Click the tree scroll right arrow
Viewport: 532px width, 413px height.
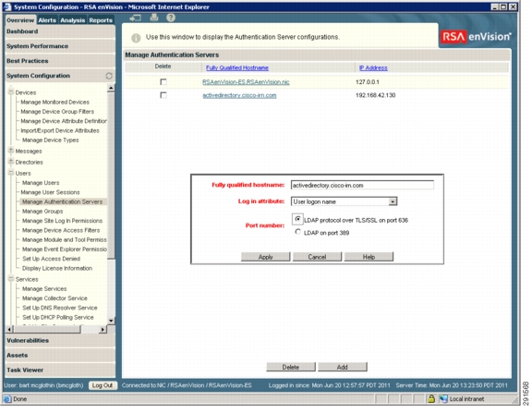pyautogui.click(x=103, y=329)
